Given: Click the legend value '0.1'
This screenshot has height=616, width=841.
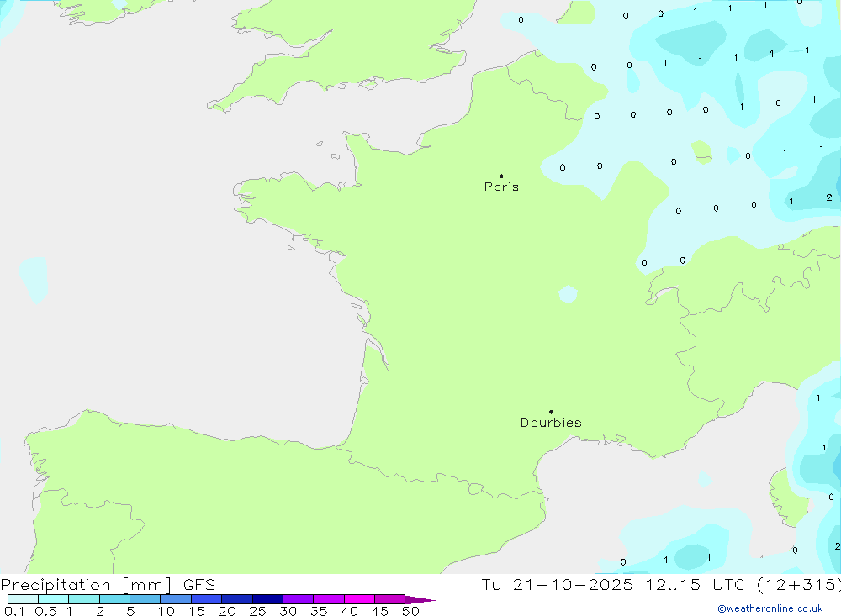Looking at the screenshot, I should (x=14, y=611).
